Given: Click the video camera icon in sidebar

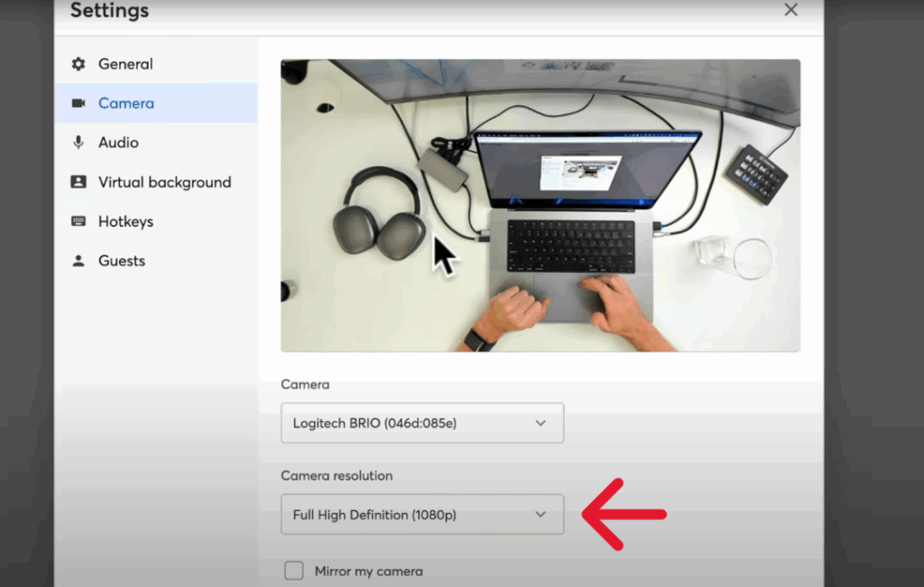Looking at the screenshot, I should coord(79,103).
